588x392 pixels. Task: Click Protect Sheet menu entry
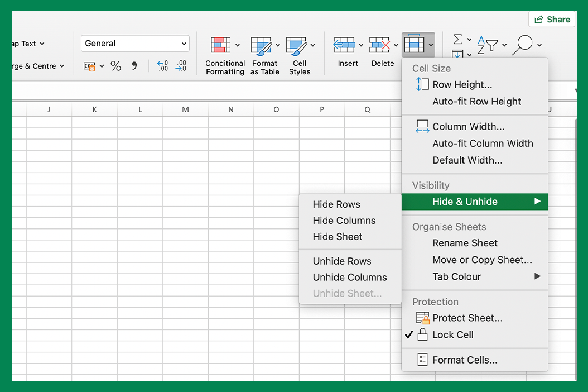[467, 318]
